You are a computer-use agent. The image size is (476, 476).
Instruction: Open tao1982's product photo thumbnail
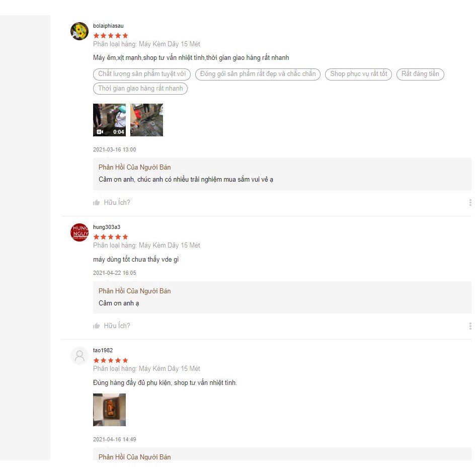pyautogui.click(x=109, y=410)
